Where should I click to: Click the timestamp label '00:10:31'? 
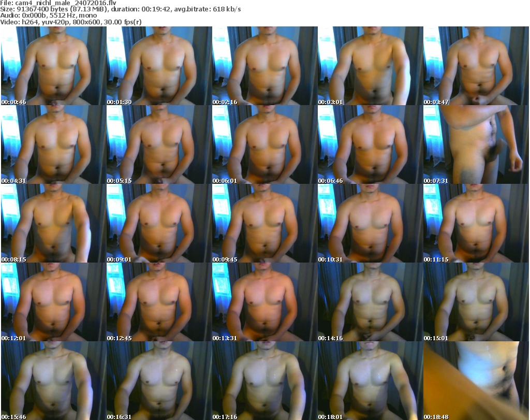click(330, 259)
